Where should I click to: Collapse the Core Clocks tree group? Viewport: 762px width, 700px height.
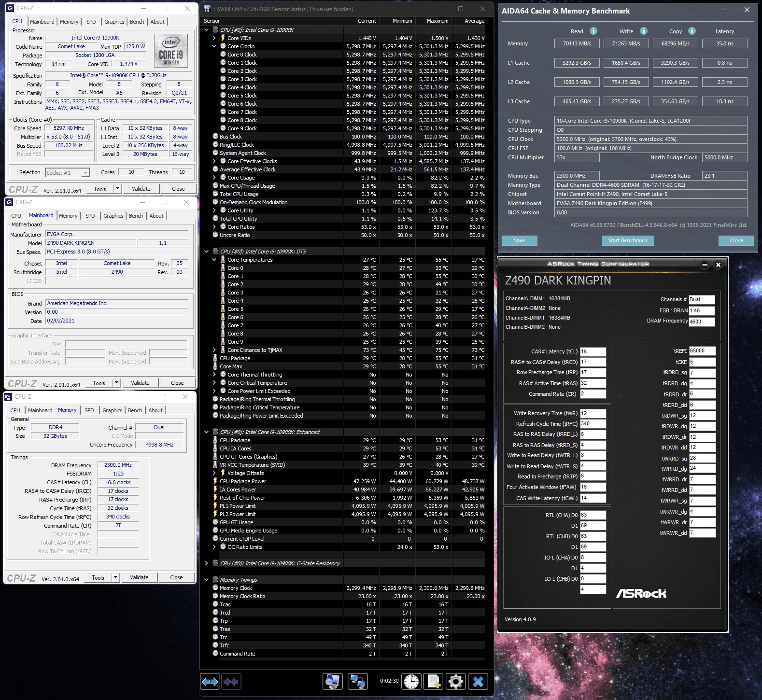(214, 46)
